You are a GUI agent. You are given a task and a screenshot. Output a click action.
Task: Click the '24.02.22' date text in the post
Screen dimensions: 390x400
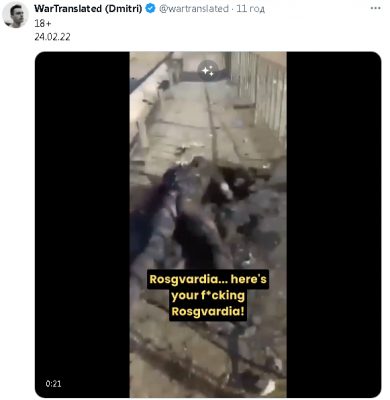(x=52, y=37)
